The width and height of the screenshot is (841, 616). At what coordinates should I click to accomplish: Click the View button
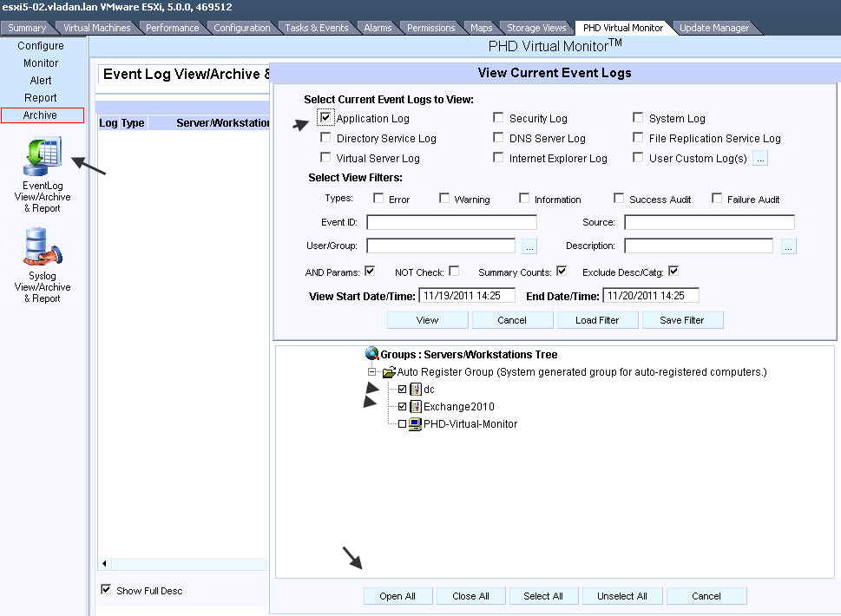coord(428,320)
